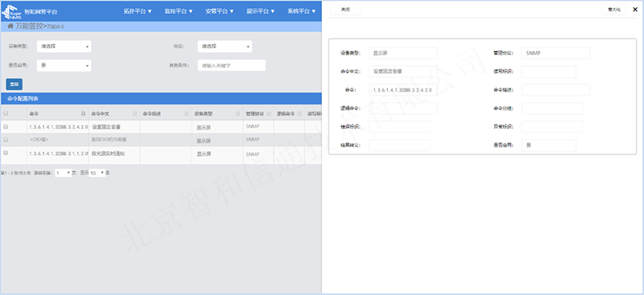The height and width of the screenshot is (295, 644).
Task: Check the <OID值> row checkbox
Action: click(x=6, y=140)
